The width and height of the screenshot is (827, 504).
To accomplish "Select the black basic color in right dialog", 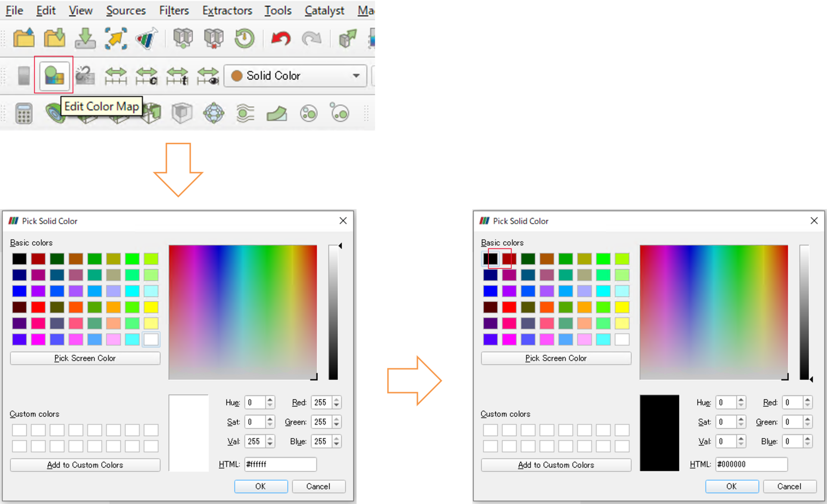I will click(490, 259).
